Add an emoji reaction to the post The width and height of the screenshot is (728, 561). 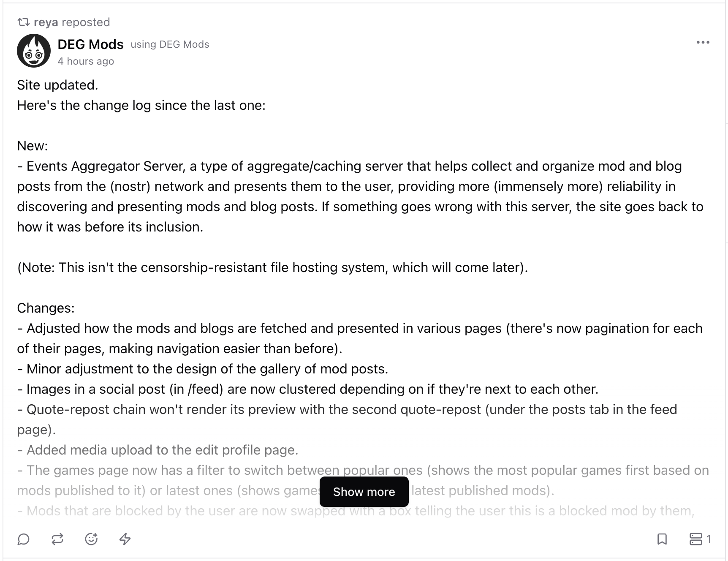pos(91,539)
